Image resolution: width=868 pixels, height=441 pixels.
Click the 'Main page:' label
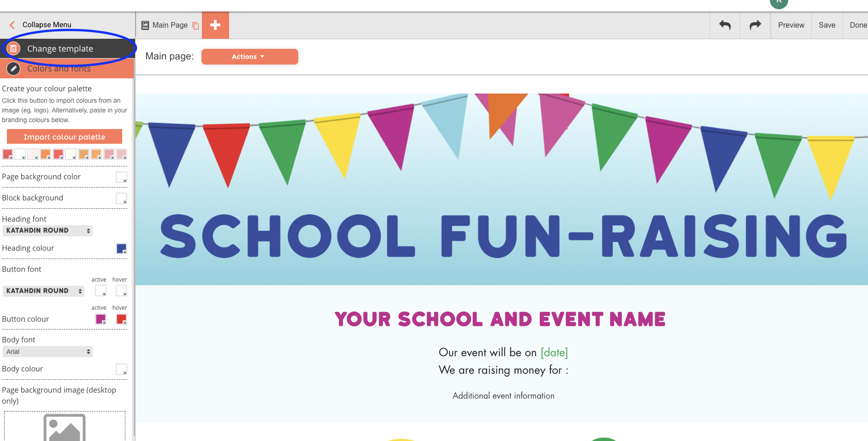169,56
